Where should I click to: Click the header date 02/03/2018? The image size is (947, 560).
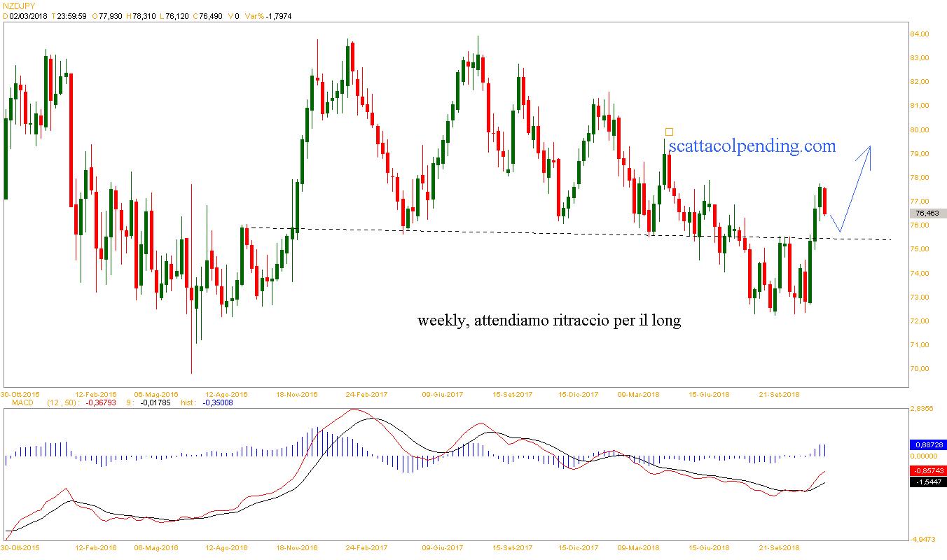[x=28, y=16]
